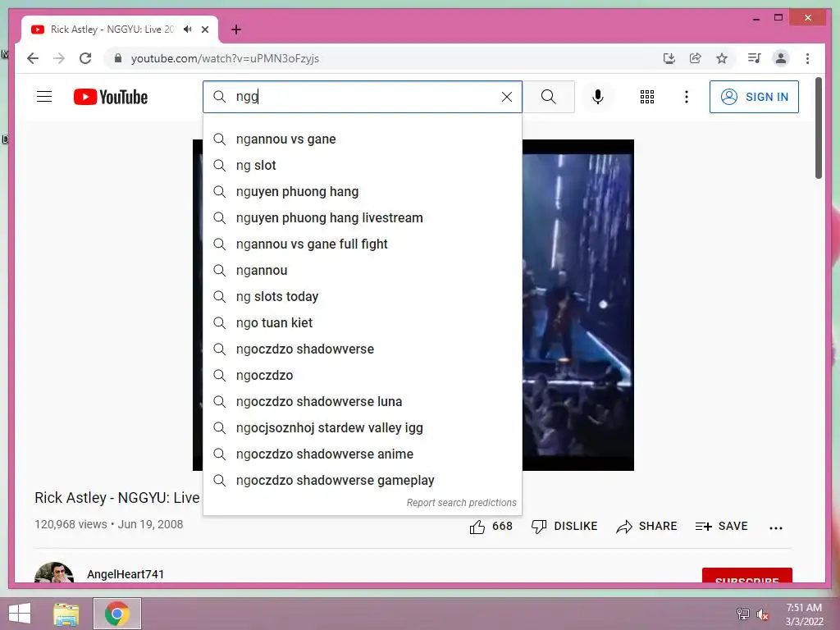Image resolution: width=840 pixels, height=630 pixels.
Task: Pick suggestion 'ng slots today'
Action: (x=363, y=297)
